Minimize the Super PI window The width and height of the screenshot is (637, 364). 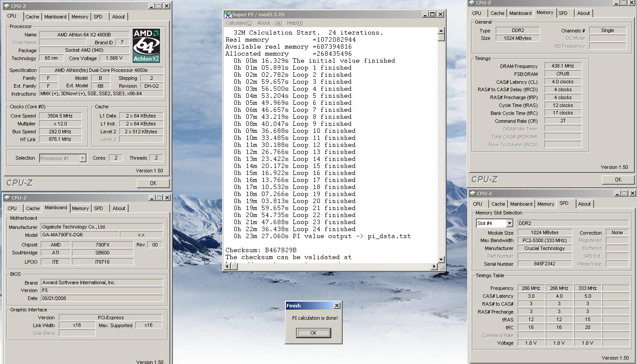point(425,14)
